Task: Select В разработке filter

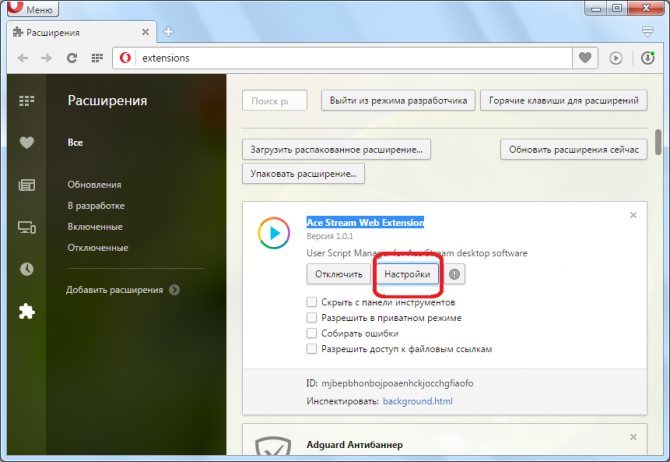Action: click(96, 206)
